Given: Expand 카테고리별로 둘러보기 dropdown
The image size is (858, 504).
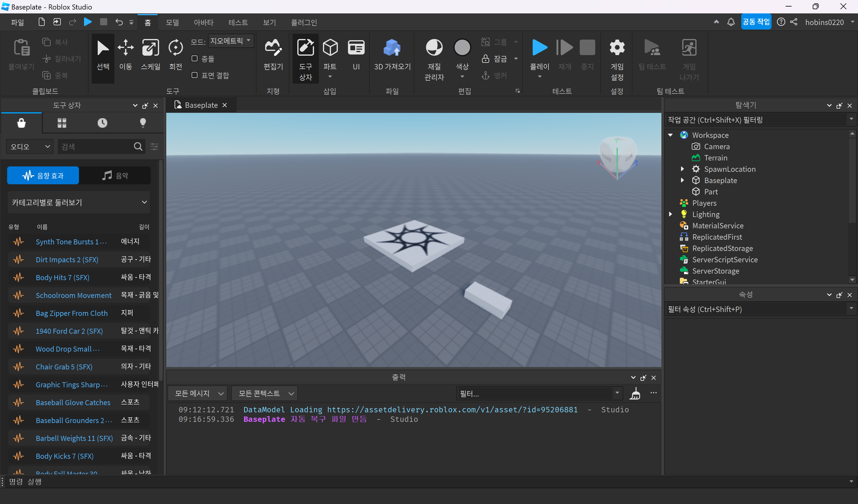Looking at the screenshot, I should point(79,202).
